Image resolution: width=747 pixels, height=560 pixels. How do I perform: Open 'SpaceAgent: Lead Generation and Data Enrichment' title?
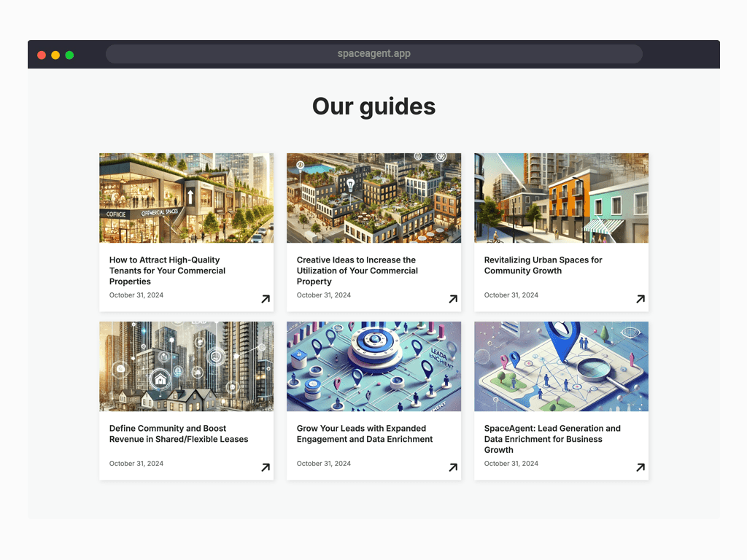[x=552, y=439]
